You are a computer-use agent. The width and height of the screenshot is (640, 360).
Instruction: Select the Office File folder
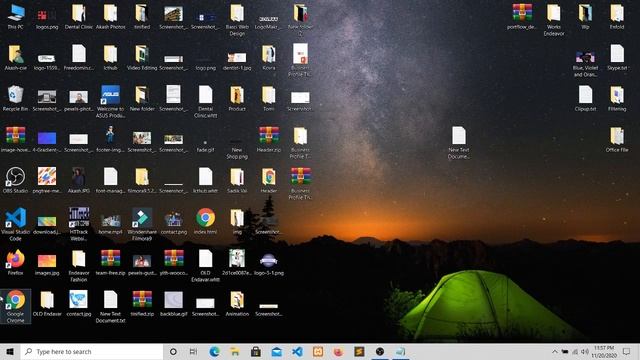click(617, 140)
